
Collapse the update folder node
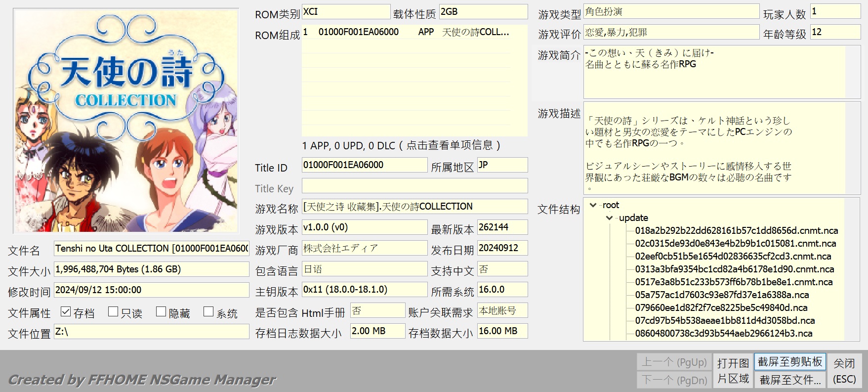click(610, 218)
